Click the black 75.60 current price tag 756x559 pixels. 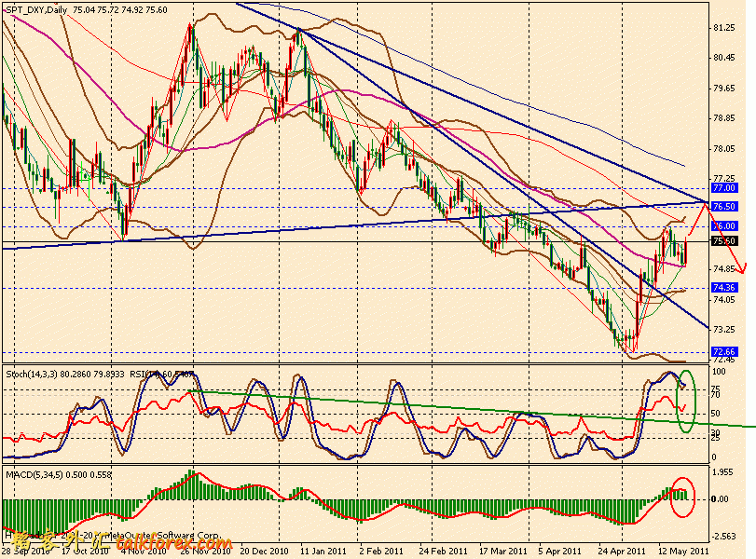pyautogui.click(x=723, y=241)
